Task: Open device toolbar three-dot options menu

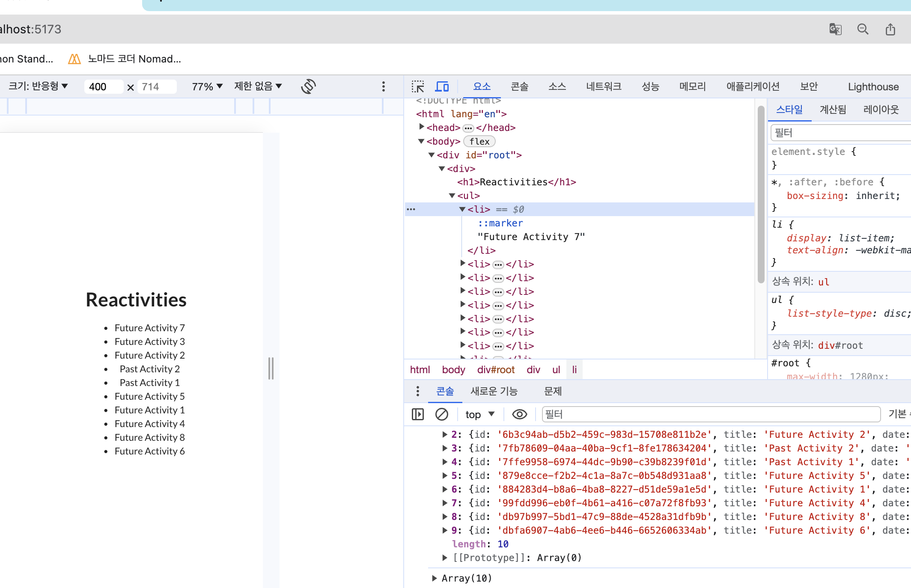Action: [x=384, y=87]
